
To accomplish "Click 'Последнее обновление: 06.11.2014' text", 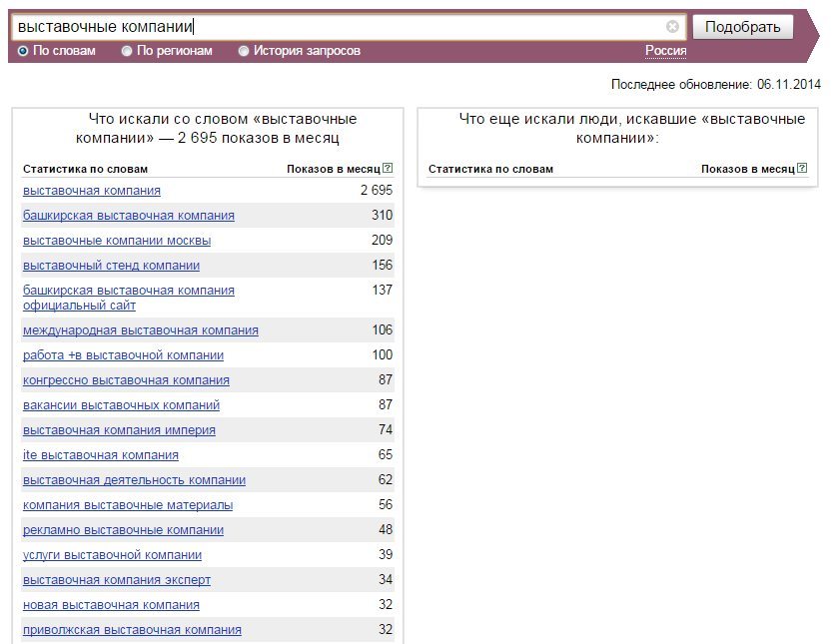I will coord(716,84).
